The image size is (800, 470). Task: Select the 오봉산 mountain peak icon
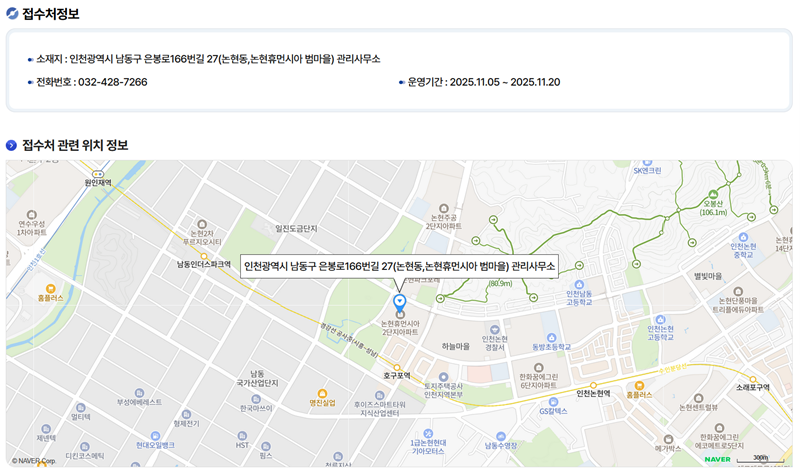(713, 194)
